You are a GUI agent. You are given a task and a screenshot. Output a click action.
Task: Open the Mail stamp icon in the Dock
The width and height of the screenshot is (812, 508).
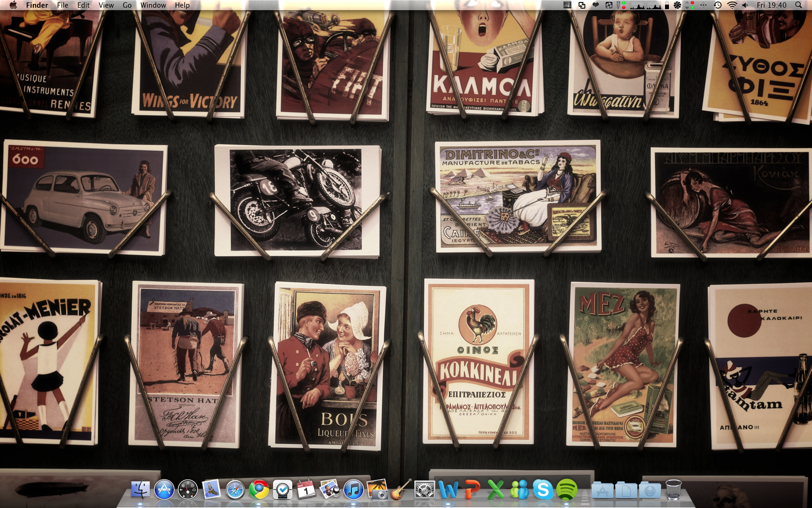click(211, 490)
